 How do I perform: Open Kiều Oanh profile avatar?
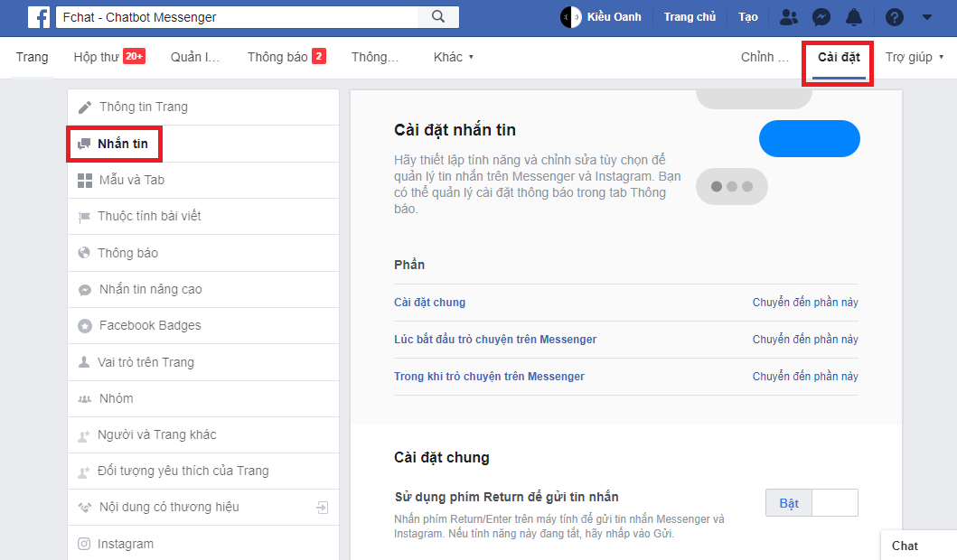pyautogui.click(x=570, y=17)
